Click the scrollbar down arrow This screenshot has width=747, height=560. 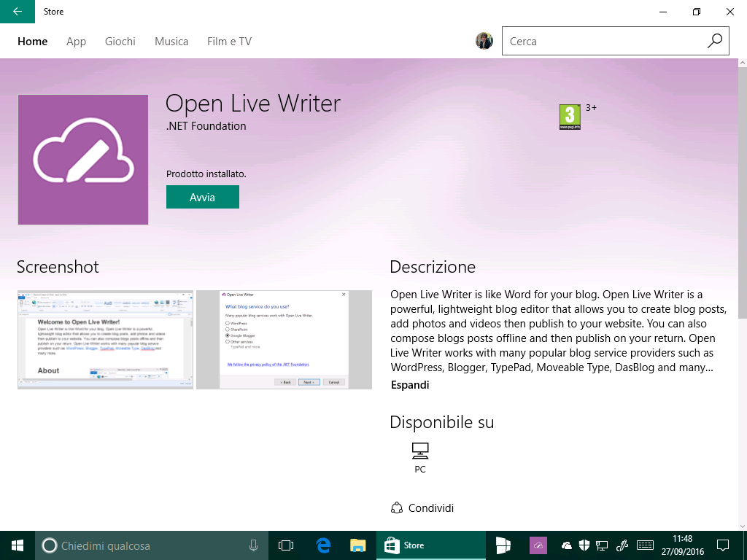tap(742, 526)
